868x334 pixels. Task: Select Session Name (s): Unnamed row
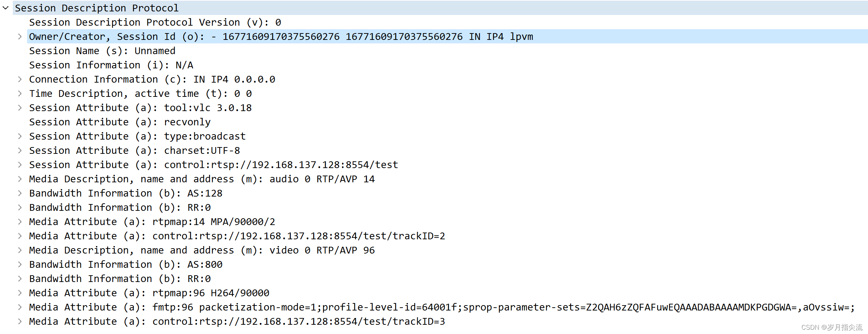[102, 51]
